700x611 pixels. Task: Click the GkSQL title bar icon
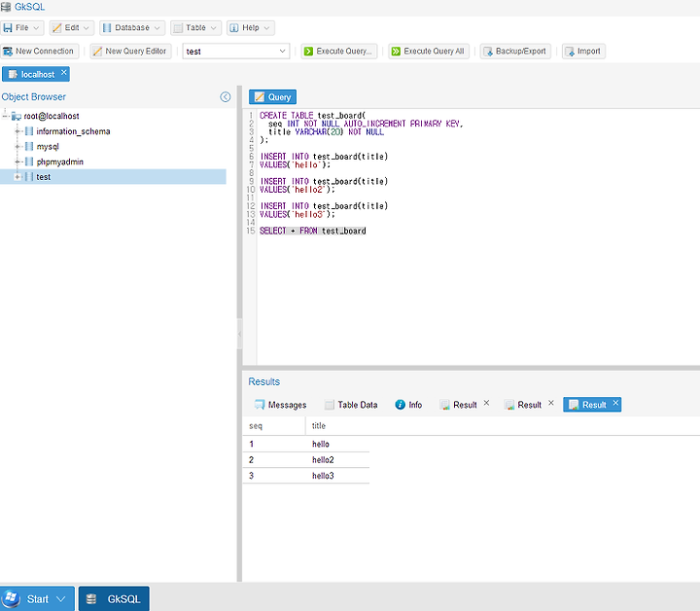(6, 7)
